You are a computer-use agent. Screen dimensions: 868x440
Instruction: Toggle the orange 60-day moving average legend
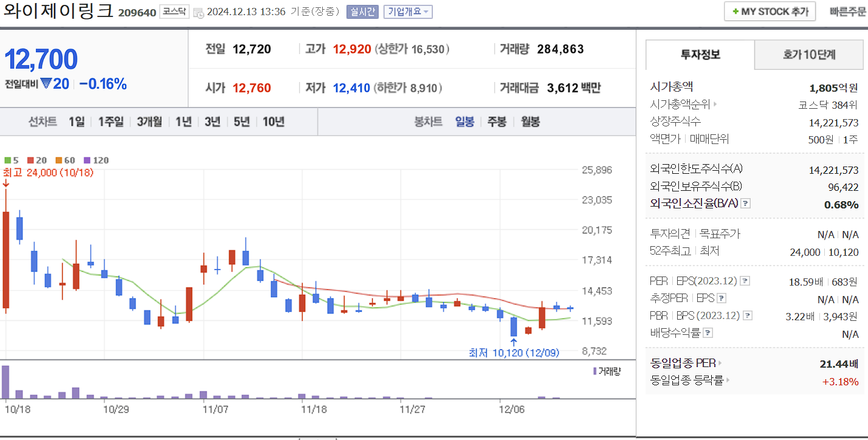pyautogui.click(x=58, y=160)
